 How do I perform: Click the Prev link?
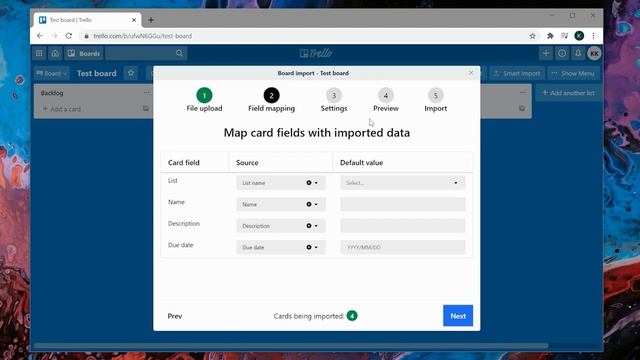coord(175,316)
